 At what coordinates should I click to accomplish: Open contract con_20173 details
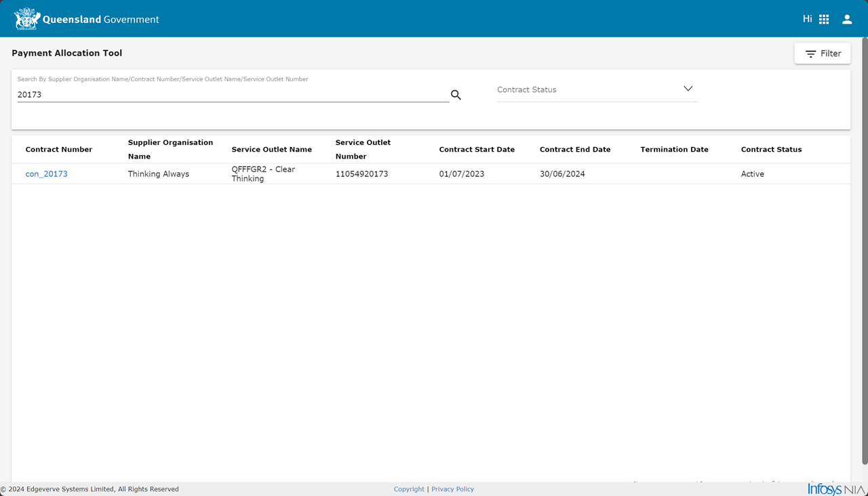(x=46, y=173)
